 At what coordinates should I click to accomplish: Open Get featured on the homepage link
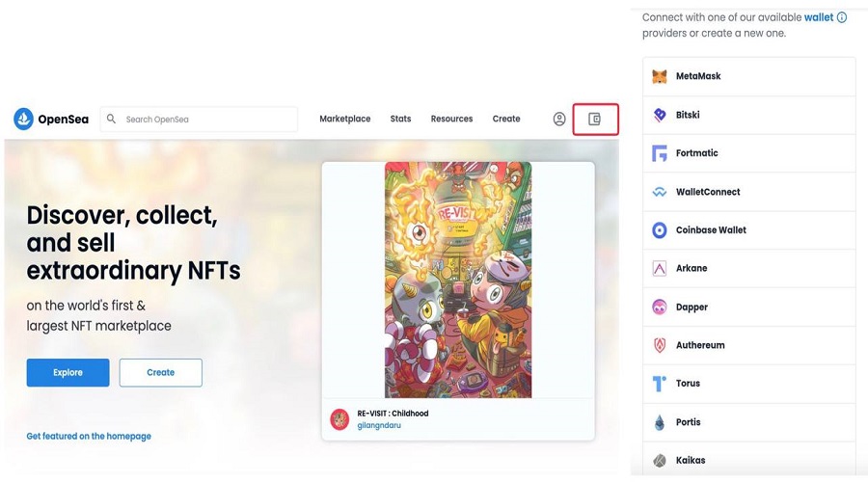pyautogui.click(x=89, y=436)
